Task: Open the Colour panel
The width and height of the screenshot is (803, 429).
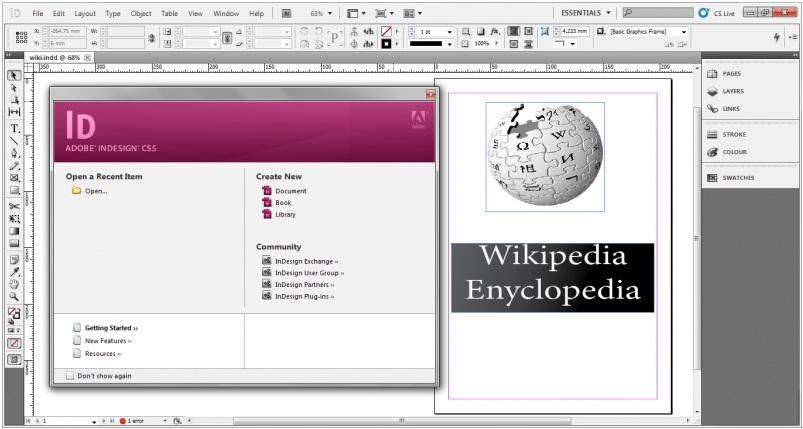Action: (x=735, y=152)
